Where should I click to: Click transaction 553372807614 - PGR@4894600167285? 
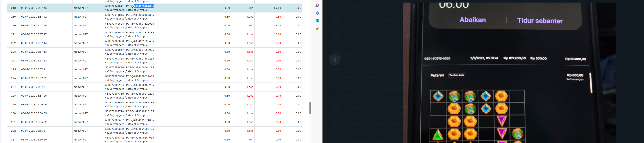pos(130,103)
